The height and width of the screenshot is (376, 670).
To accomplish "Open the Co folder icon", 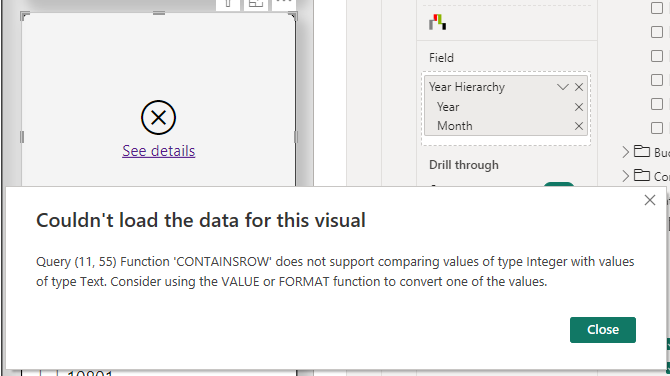I will (641, 175).
